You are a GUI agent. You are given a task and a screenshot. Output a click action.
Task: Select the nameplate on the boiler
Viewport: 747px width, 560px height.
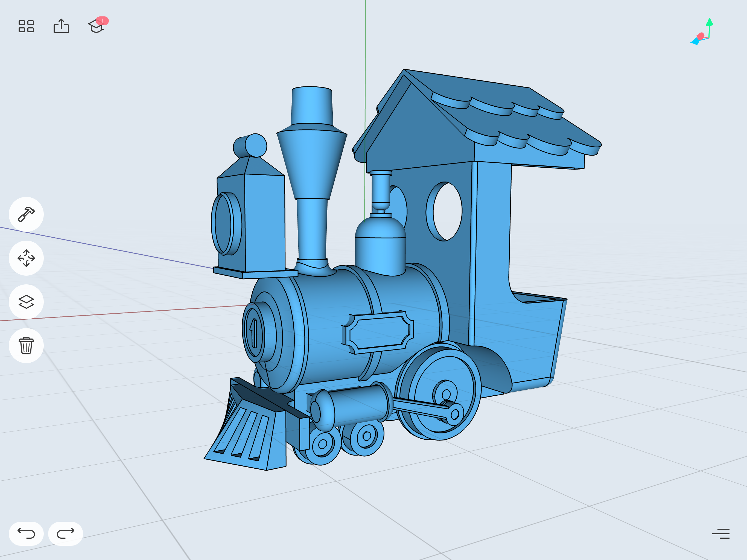pos(378,332)
